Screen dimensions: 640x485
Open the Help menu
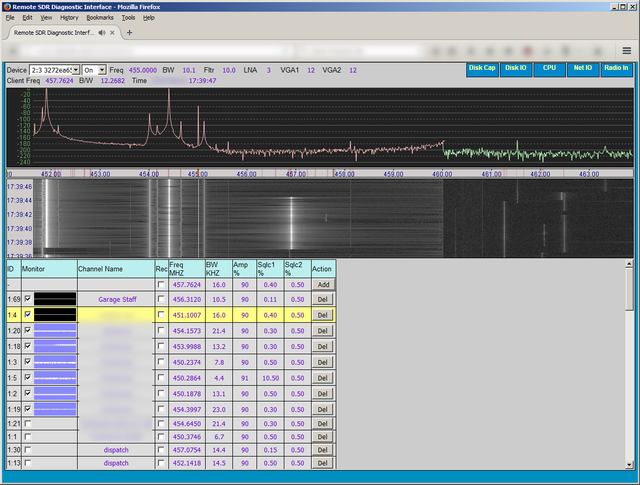(x=149, y=18)
